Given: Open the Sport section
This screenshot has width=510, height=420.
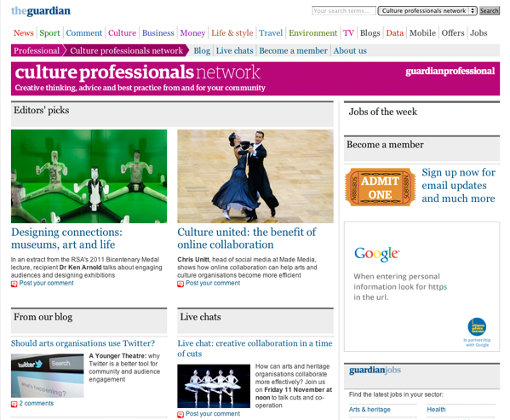Looking at the screenshot, I should point(49,33).
